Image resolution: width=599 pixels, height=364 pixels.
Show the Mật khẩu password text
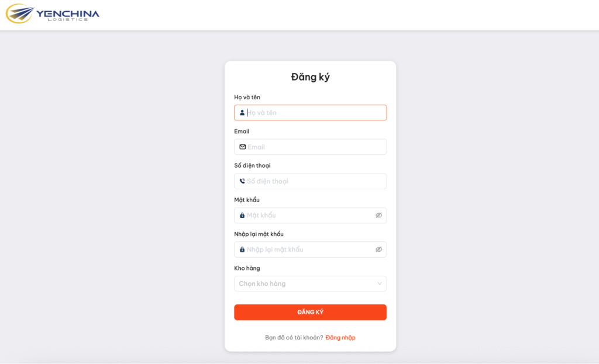(378, 216)
